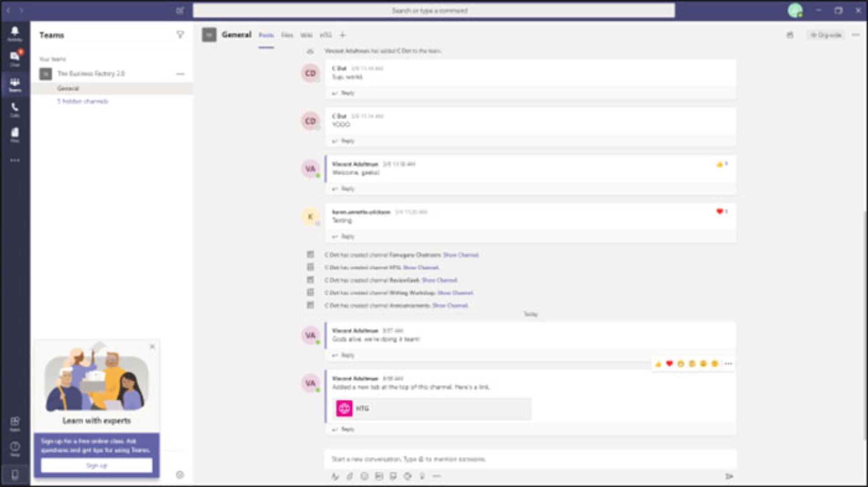Reply to C Dot's 'YOOO' message
The image size is (868, 487).
click(344, 141)
